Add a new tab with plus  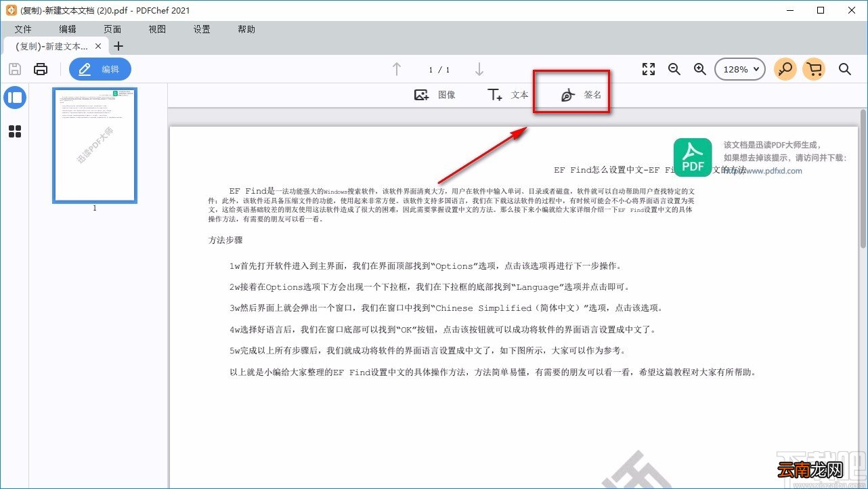[x=118, y=46]
